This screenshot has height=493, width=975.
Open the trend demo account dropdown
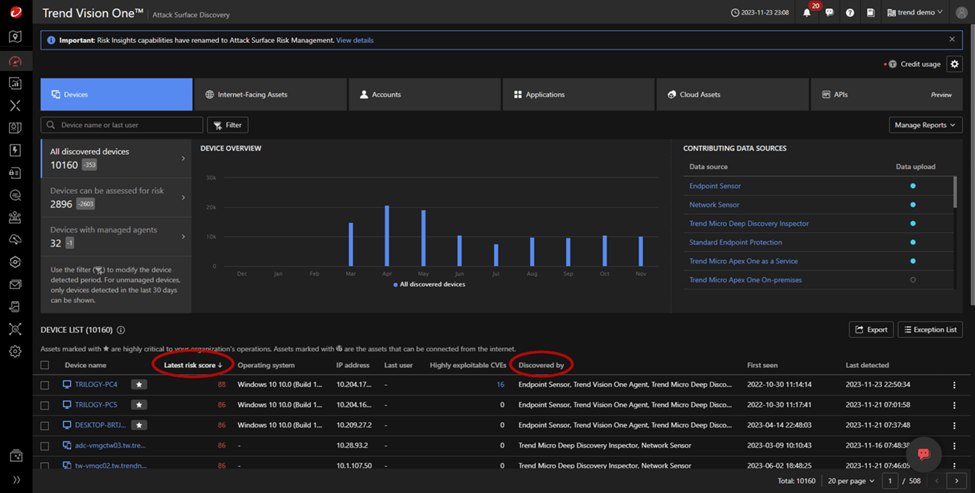click(x=914, y=12)
